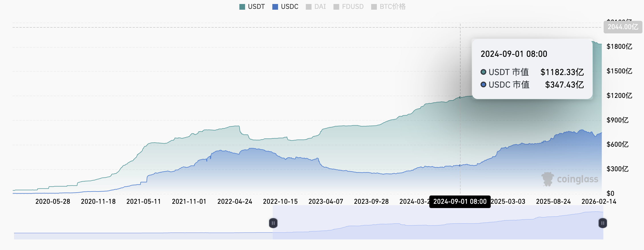
Task: Click the 2024-09-01 08:00 axis label
Action: pyautogui.click(x=460, y=202)
